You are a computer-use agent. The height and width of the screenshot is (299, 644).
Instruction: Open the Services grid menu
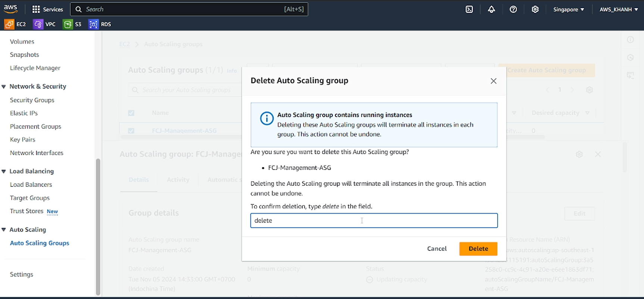click(47, 9)
